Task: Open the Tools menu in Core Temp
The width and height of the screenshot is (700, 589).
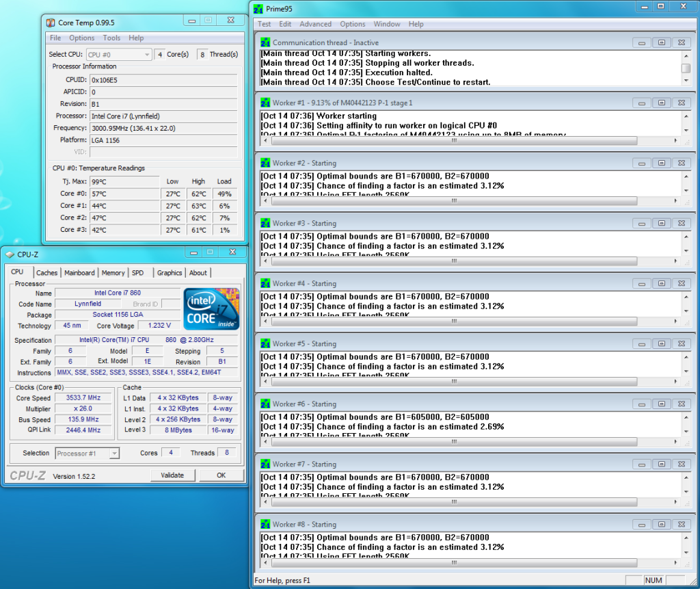Action: (111, 38)
